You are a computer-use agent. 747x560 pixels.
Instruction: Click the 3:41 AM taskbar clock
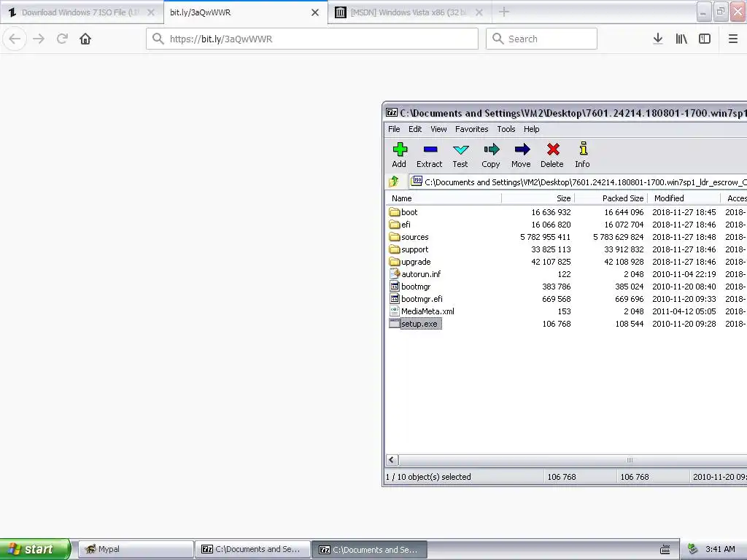point(720,549)
